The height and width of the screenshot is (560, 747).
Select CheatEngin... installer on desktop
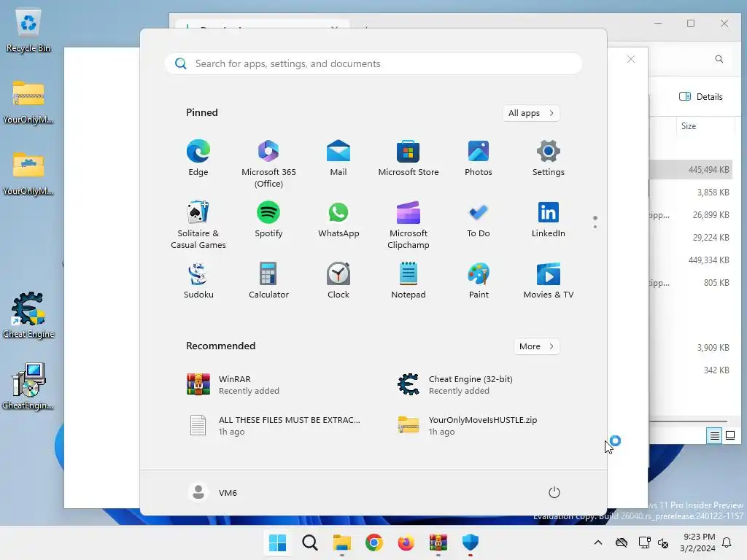[28, 386]
